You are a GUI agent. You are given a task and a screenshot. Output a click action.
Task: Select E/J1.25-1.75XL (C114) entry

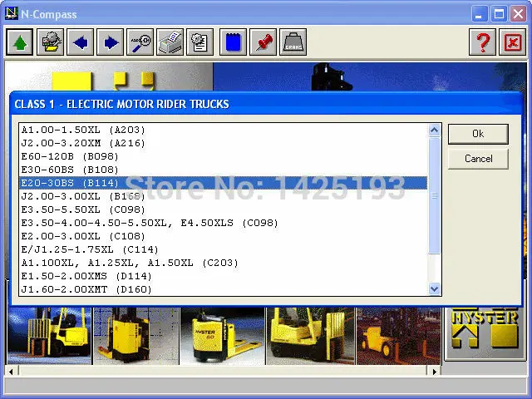click(224, 249)
